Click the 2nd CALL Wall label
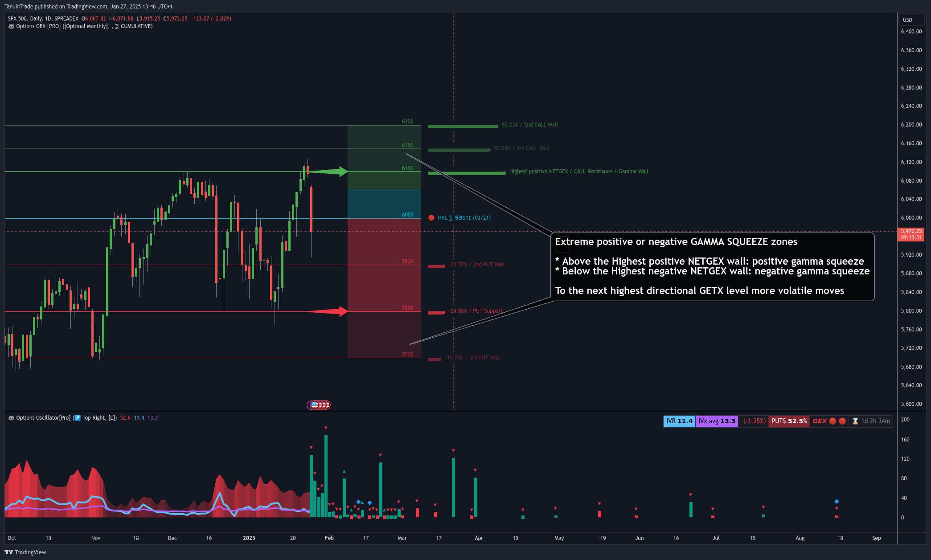The height and width of the screenshot is (560, 931). [529, 125]
